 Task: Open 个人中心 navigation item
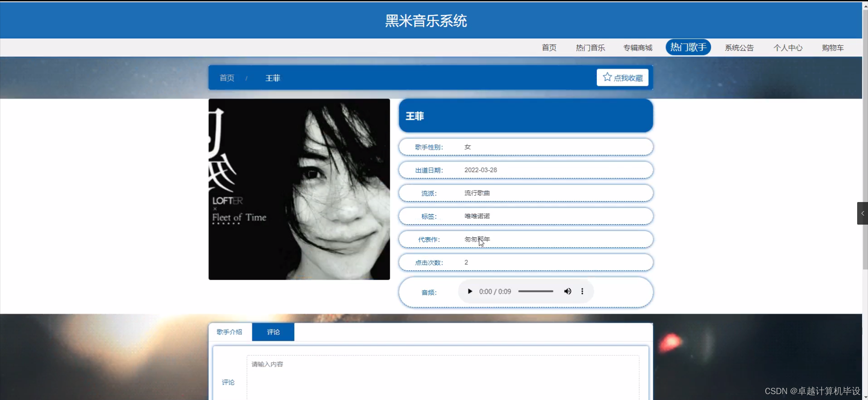(788, 47)
